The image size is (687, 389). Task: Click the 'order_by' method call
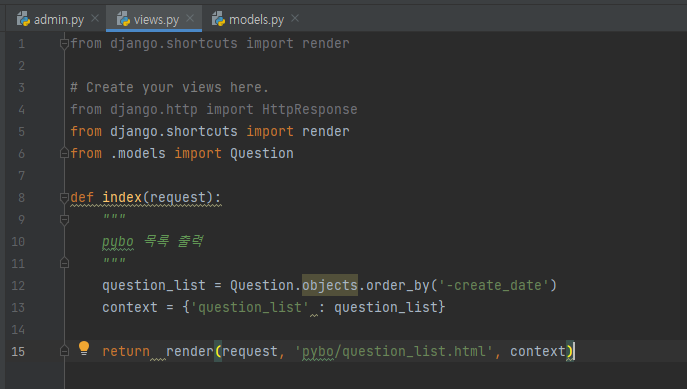398,286
